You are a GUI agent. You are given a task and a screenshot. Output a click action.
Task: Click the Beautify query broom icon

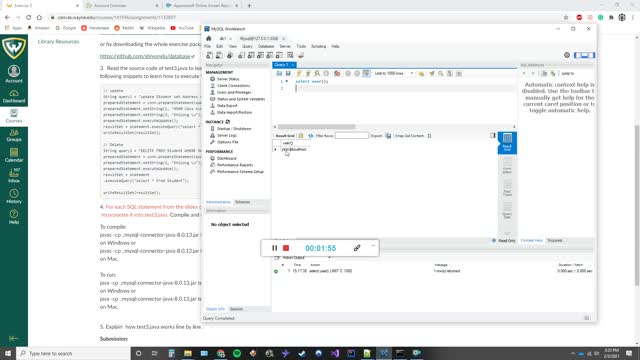(x=432, y=73)
